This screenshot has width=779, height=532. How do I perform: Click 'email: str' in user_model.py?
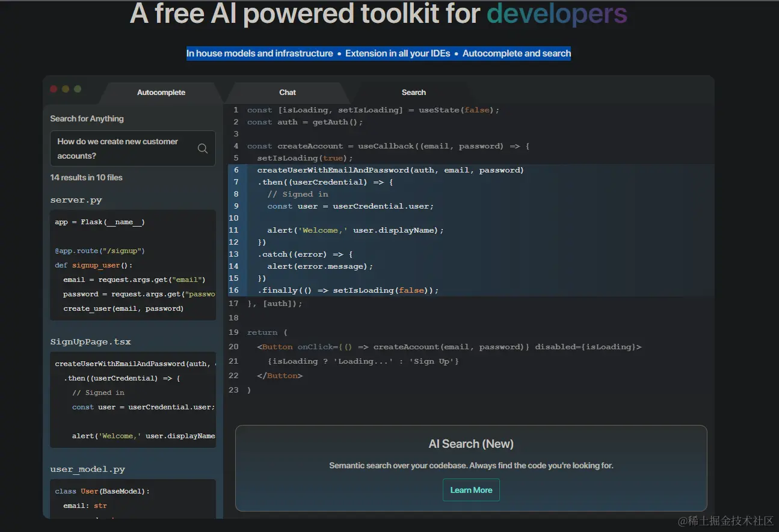[x=85, y=506]
